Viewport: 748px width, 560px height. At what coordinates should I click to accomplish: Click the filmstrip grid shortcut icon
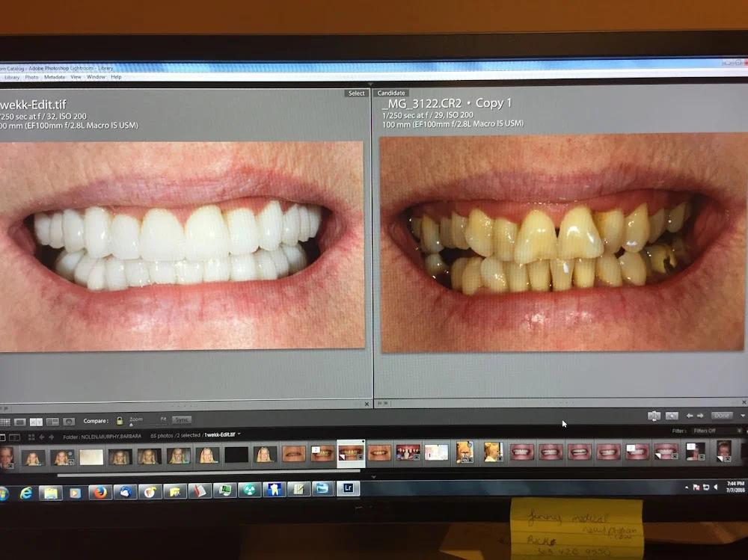click(x=31, y=437)
